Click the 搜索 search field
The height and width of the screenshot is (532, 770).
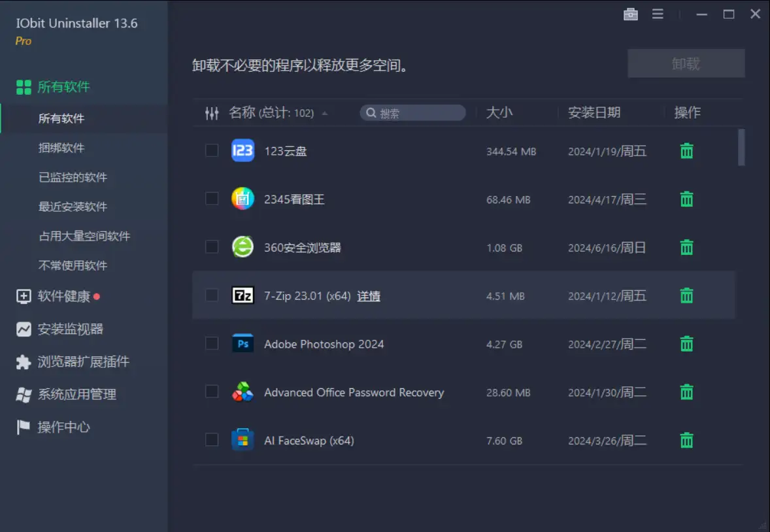tap(418, 113)
